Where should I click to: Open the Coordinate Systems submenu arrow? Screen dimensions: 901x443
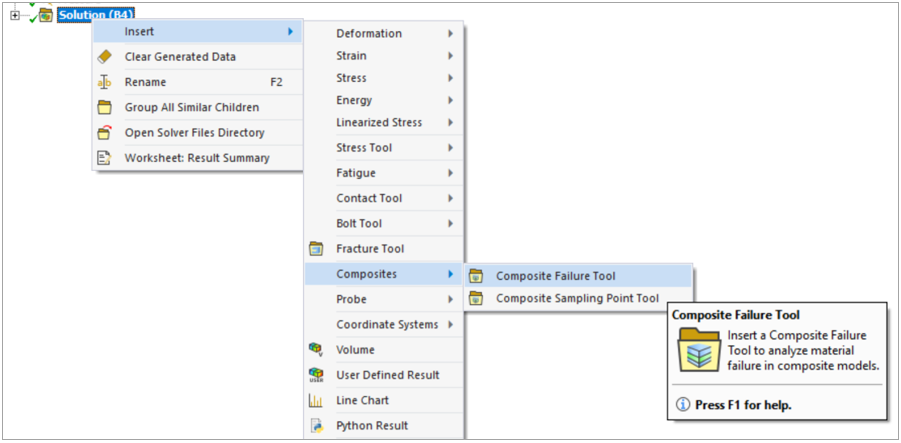(x=451, y=324)
